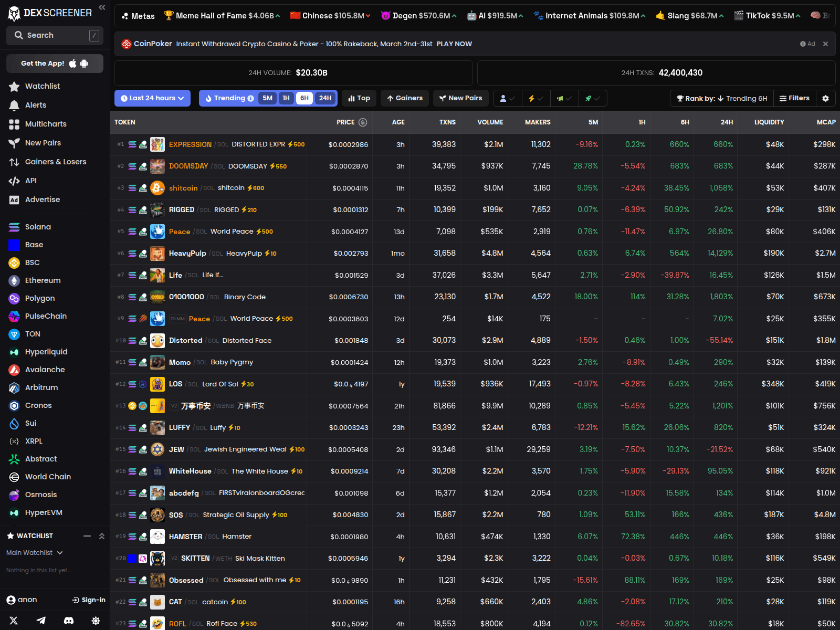Image resolution: width=840 pixels, height=630 pixels.
Task: Open the Main Watchlist dropdown
Action: pos(34,553)
